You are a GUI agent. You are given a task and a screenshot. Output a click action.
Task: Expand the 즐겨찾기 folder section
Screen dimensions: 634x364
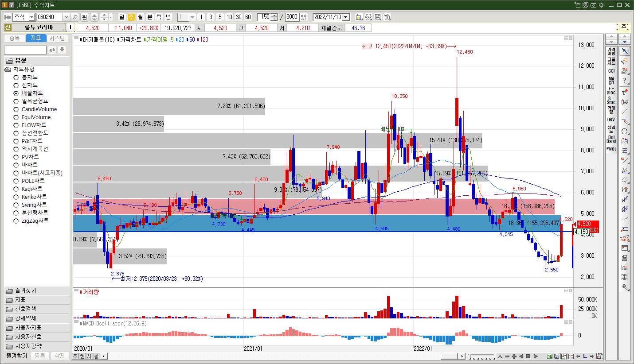(x=37, y=290)
